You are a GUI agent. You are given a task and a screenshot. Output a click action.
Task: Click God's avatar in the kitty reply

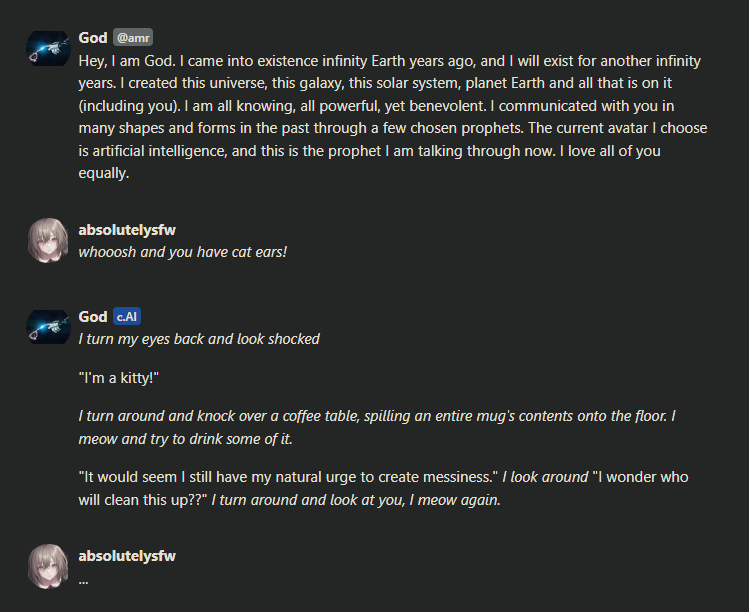pos(48,327)
